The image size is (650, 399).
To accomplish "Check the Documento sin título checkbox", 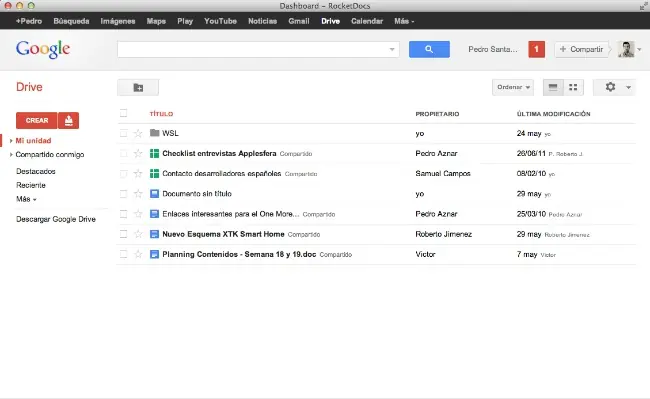I will point(124,193).
